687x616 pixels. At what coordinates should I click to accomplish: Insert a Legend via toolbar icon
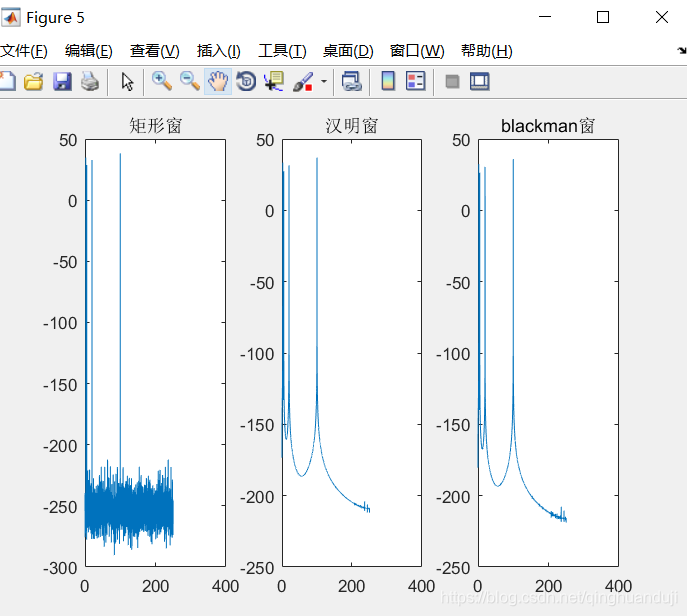click(x=415, y=81)
